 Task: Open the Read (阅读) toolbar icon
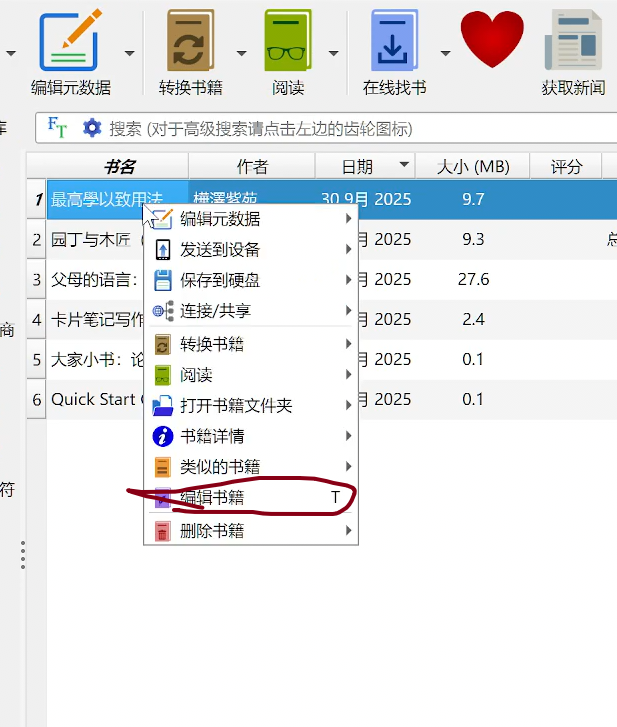[x=288, y=44]
